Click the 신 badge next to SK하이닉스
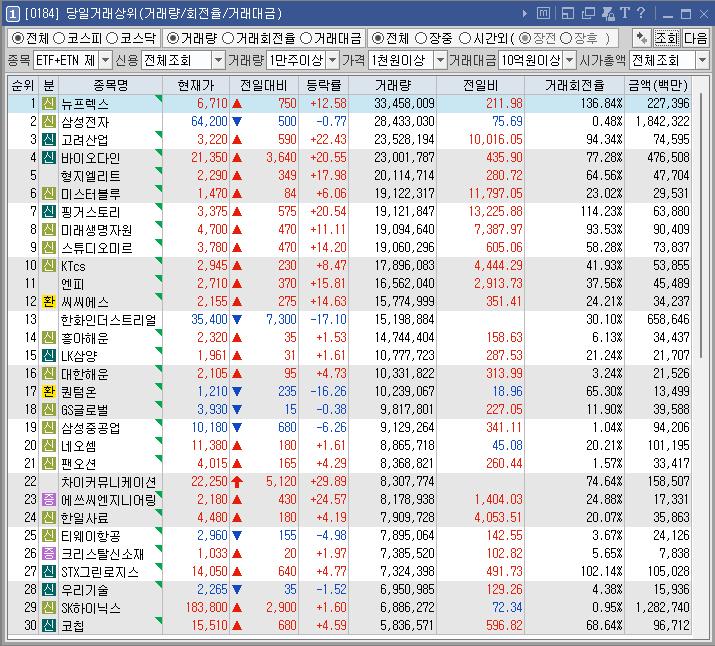 (x=49, y=607)
